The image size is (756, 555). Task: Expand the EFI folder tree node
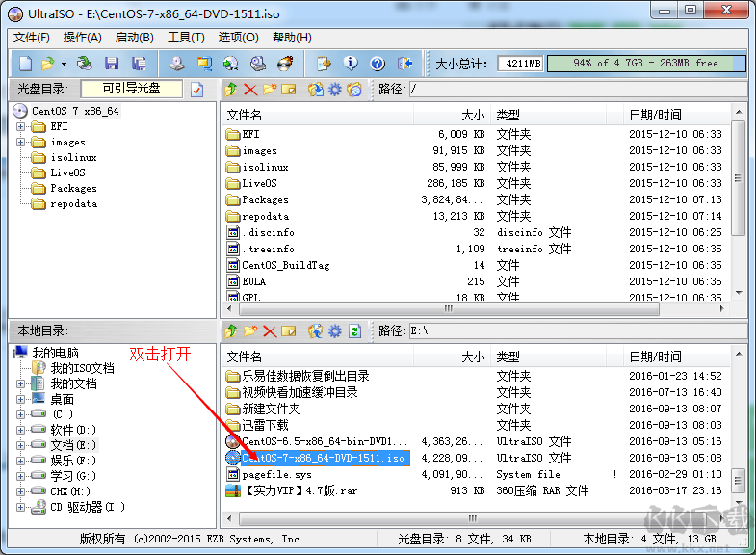click(21, 126)
